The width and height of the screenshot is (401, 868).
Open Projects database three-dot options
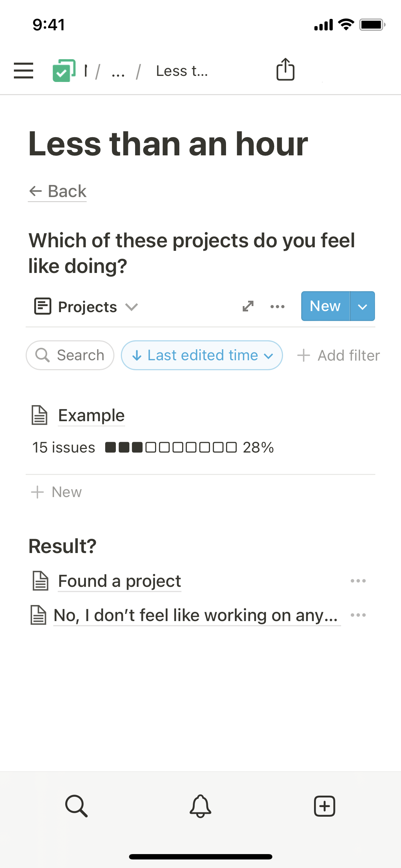(277, 306)
